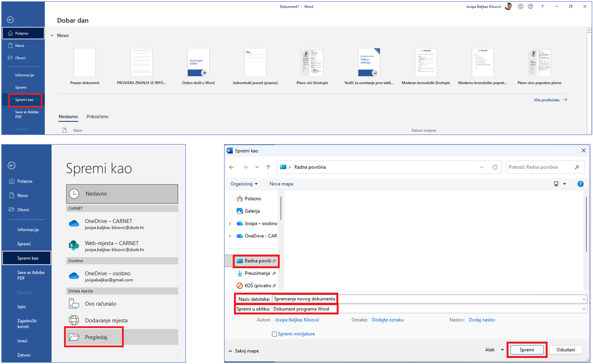Image resolution: width=593 pixels, height=364 pixels.
Task: Open Ispis in the backstage menu
Action: pos(22,307)
